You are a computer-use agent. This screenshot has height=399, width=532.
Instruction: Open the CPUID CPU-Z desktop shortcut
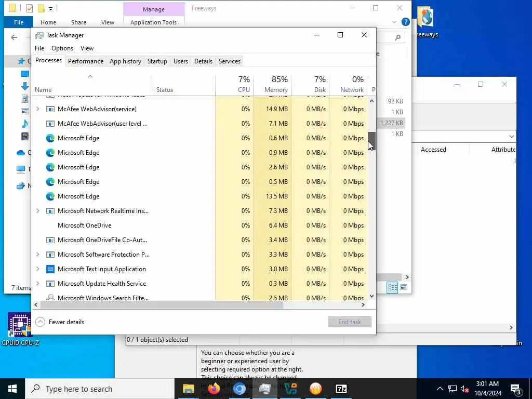pos(20,329)
